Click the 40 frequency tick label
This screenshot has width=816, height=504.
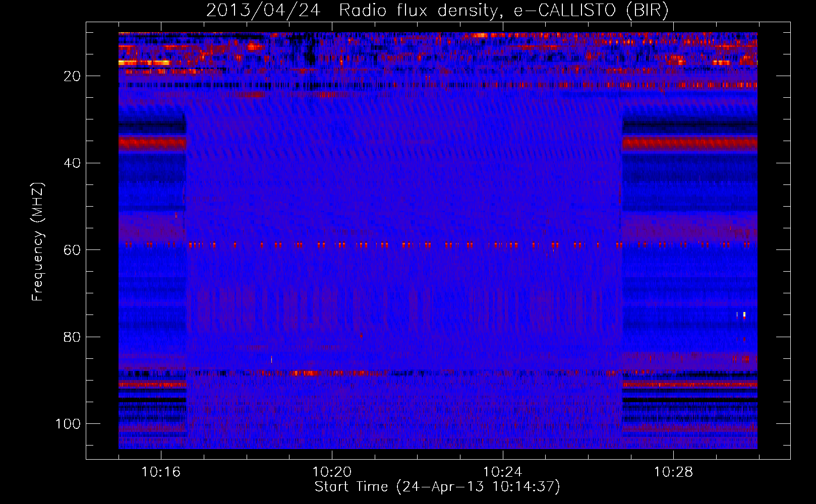72,163
